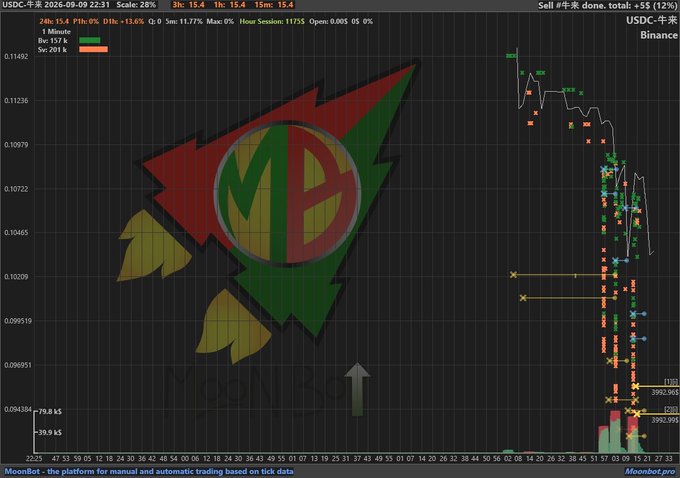This screenshot has height=478, width=680.
Task: Open the MoonBot platform description link
Action: [x=149, y=471]
